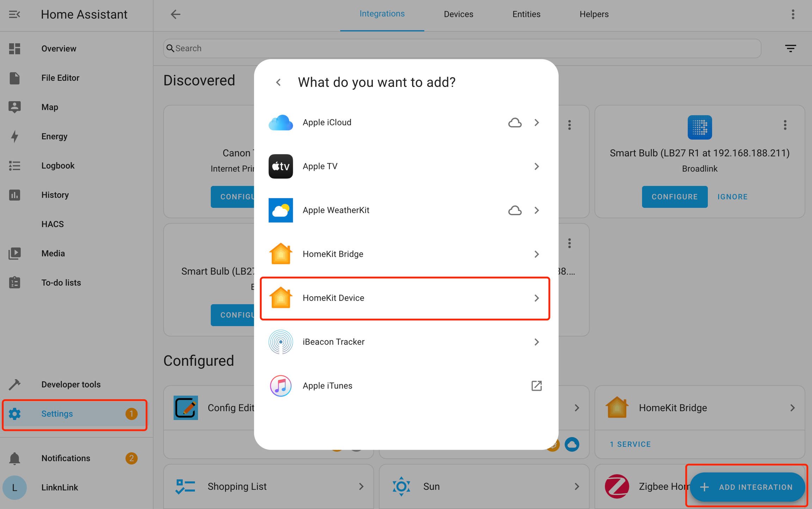
Task: Switch to the Helpers tab
Action: pyautogui.click(x=594, y=14)
